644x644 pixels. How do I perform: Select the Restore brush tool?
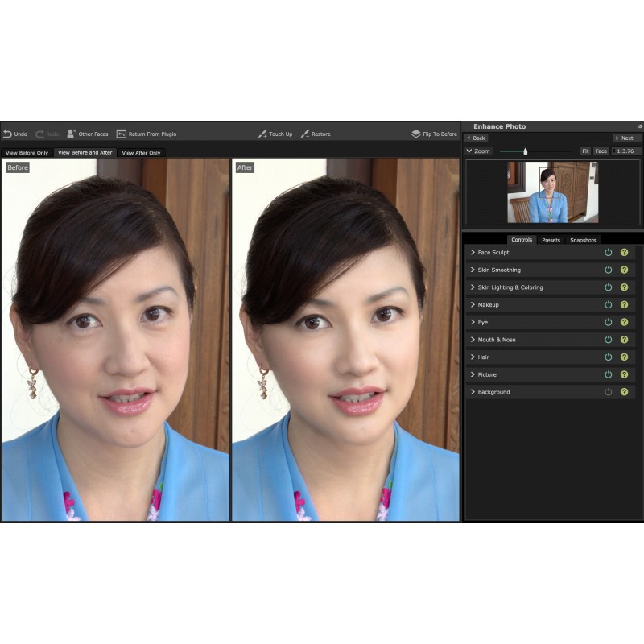(x=307, y=134)
